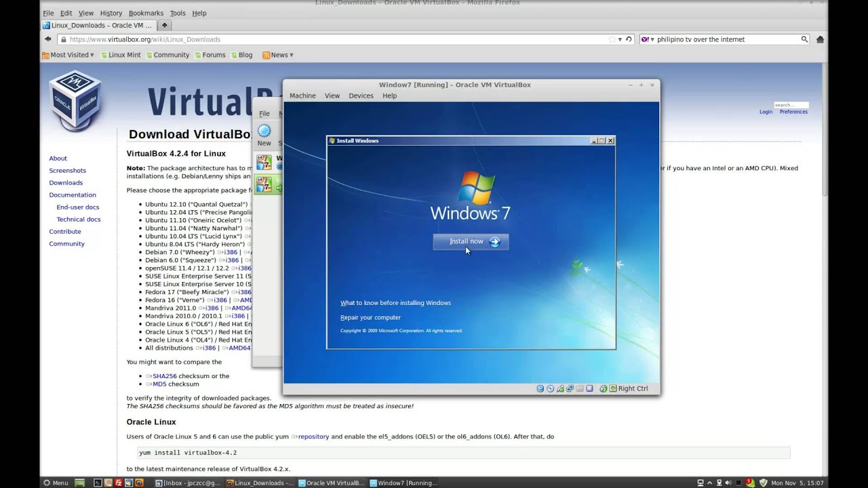Click repository link under Oracle Linux
This screenshot has height=488, width=868.
pos(313,436)
